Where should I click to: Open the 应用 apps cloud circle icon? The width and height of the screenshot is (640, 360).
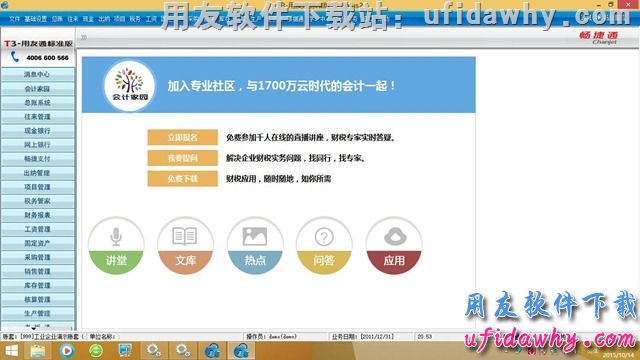(394, 246)
